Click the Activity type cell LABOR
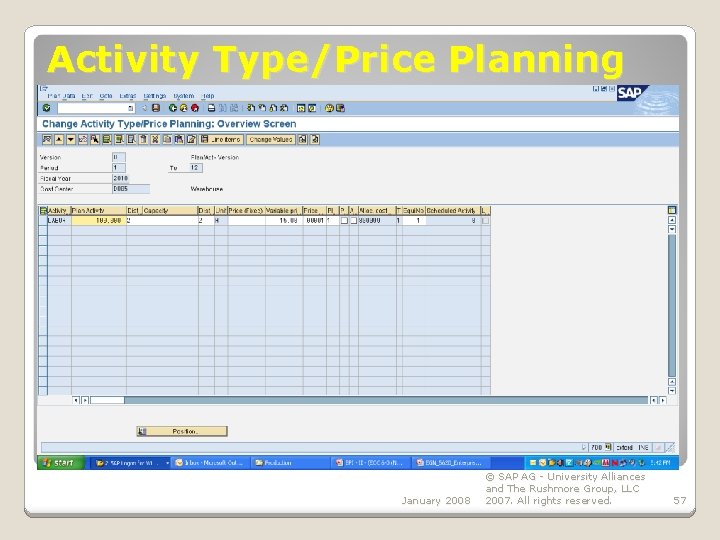Screen dimensions: 720x540 click(59, 221)
